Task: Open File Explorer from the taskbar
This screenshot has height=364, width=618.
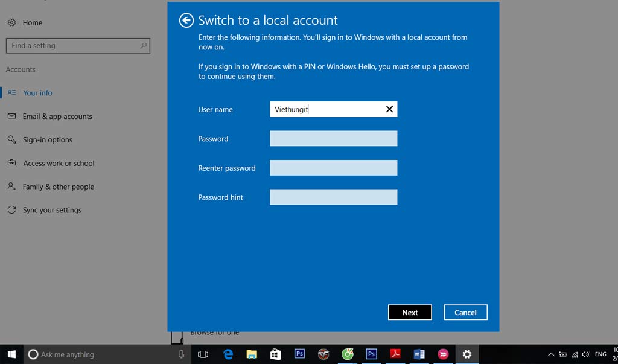Action: coord(252,354)
